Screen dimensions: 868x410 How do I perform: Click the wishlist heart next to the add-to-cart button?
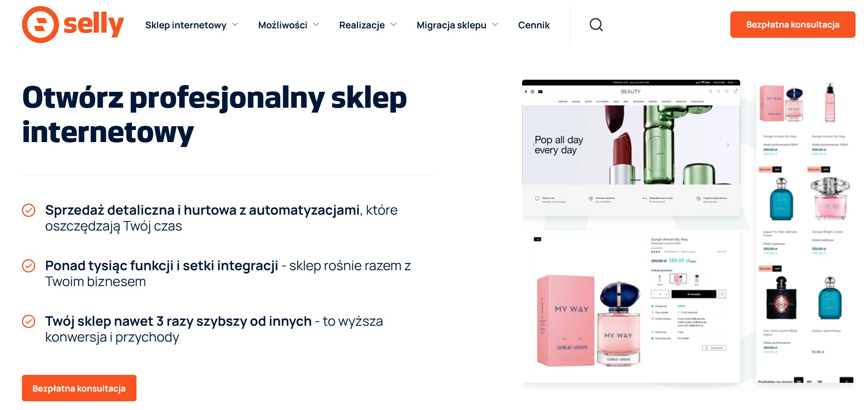click(722, 294)
